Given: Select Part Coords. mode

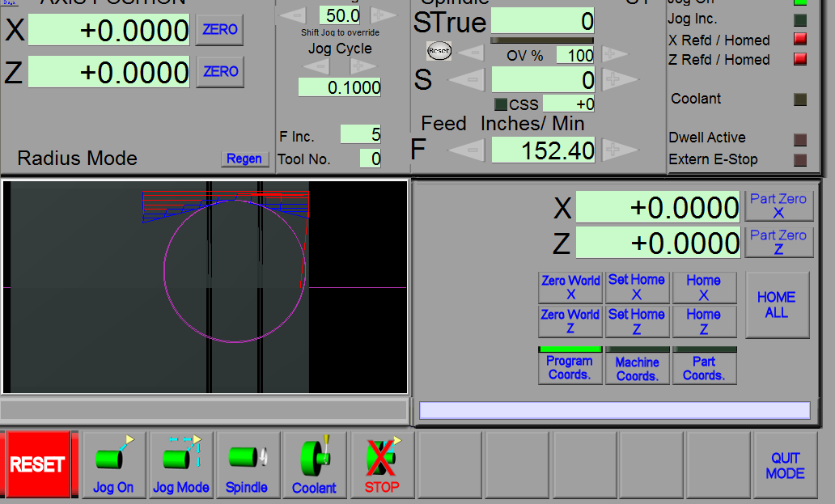Looking at the screenshot, I should 704,366.
